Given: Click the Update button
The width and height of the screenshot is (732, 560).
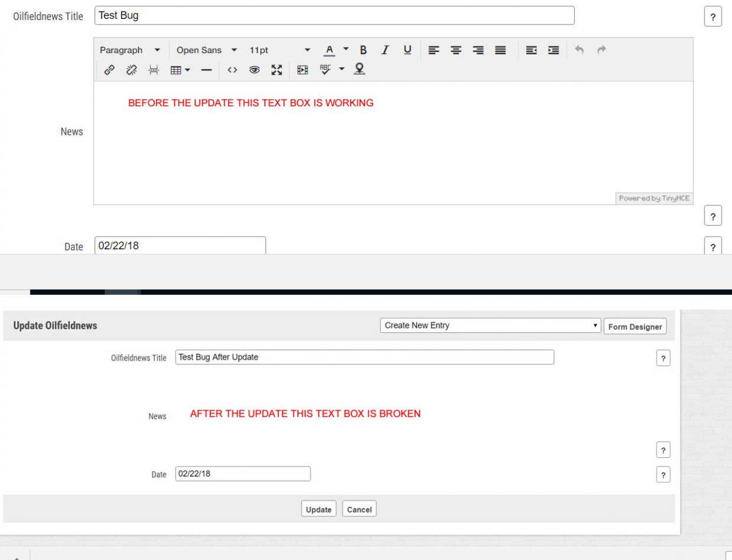Looking at the screenshot, I should 319,509.
